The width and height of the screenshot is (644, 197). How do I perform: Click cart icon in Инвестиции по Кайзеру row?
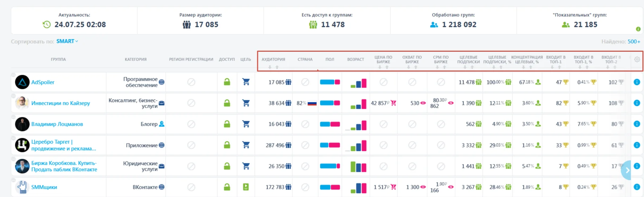246,103
